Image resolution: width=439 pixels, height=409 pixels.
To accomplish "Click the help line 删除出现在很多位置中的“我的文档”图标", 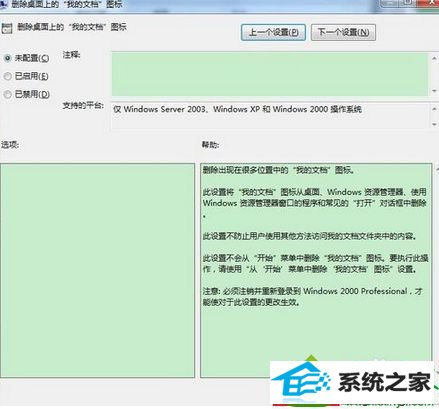I will (279, 170).
